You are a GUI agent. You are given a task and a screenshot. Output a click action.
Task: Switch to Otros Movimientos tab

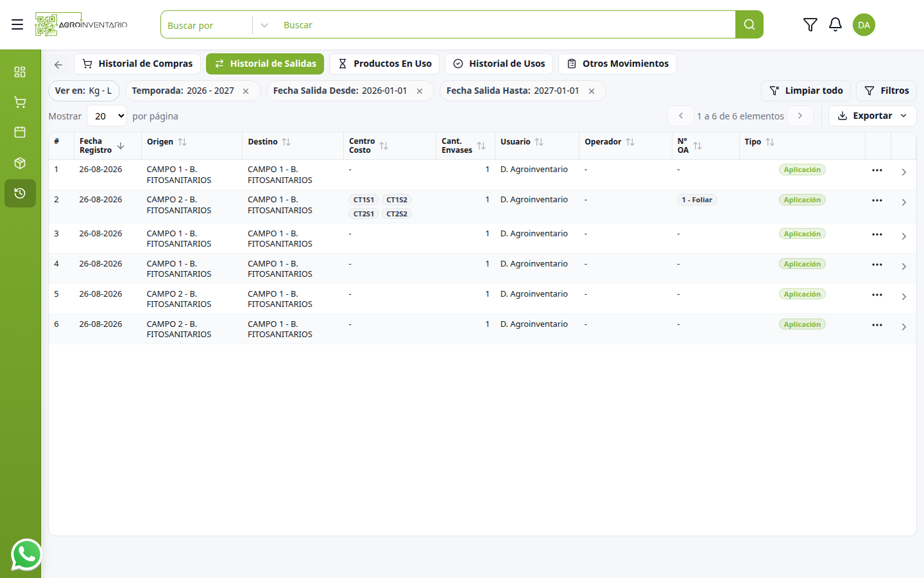617,64
